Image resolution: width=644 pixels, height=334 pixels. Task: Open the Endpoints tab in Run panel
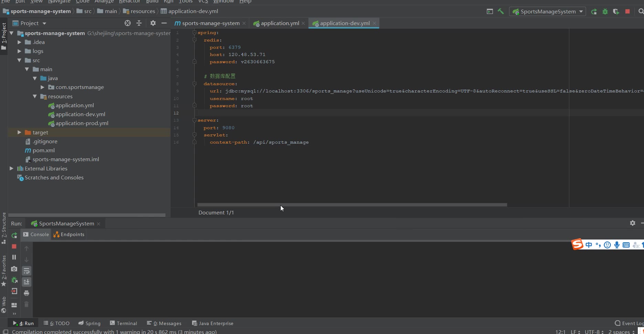pos(69,234)
